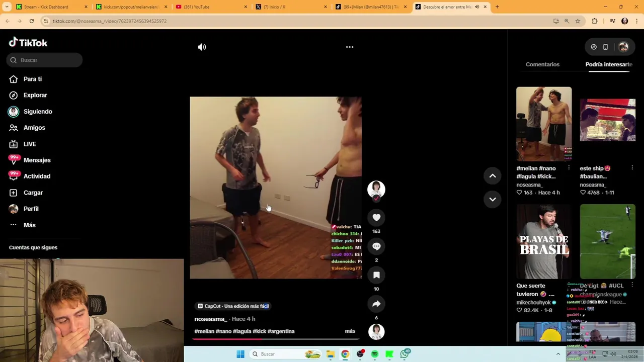Open the browser zoom icon in address bar
644x362 pixels.
(567, 21)
